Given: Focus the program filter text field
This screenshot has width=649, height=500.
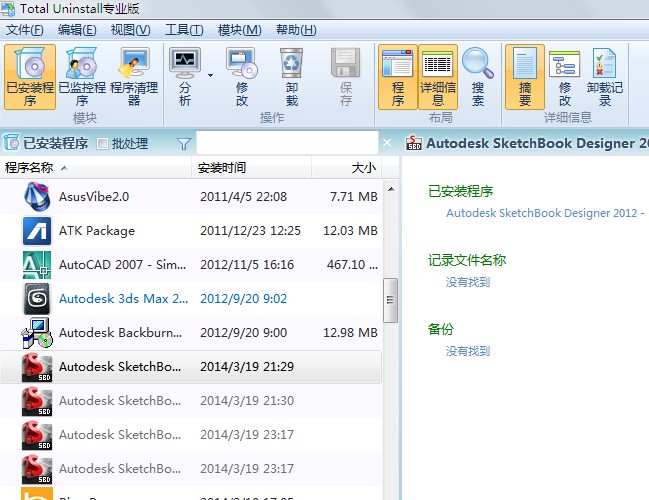Looking at the screenshot, I should pos(287,143).
